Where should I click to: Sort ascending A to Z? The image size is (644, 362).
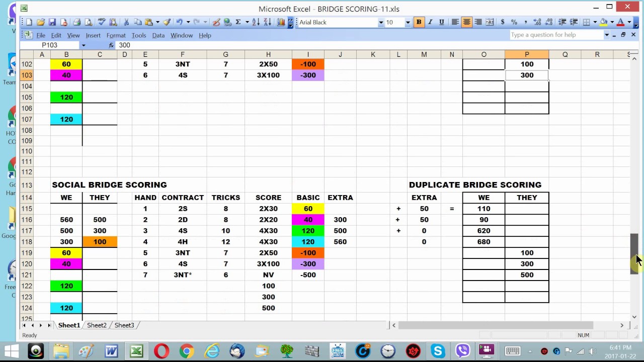(256, 22)
